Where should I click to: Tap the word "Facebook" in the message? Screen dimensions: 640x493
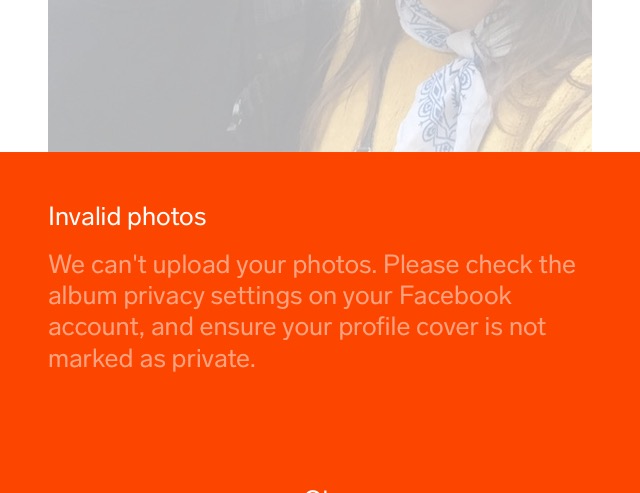455,295
